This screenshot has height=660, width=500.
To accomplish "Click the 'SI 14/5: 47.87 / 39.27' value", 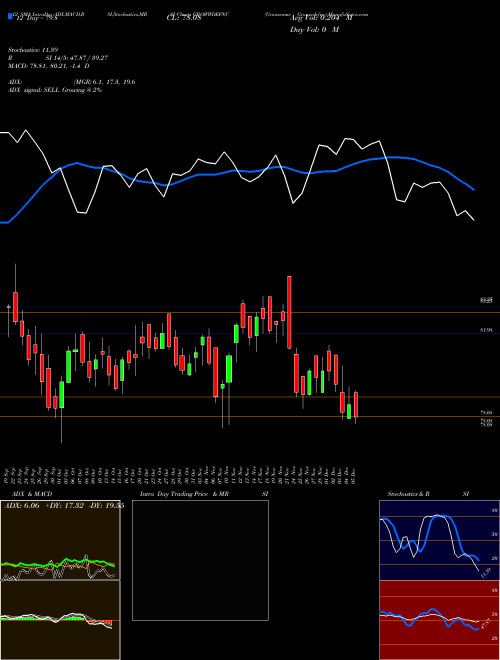I will tap(77, 58).
